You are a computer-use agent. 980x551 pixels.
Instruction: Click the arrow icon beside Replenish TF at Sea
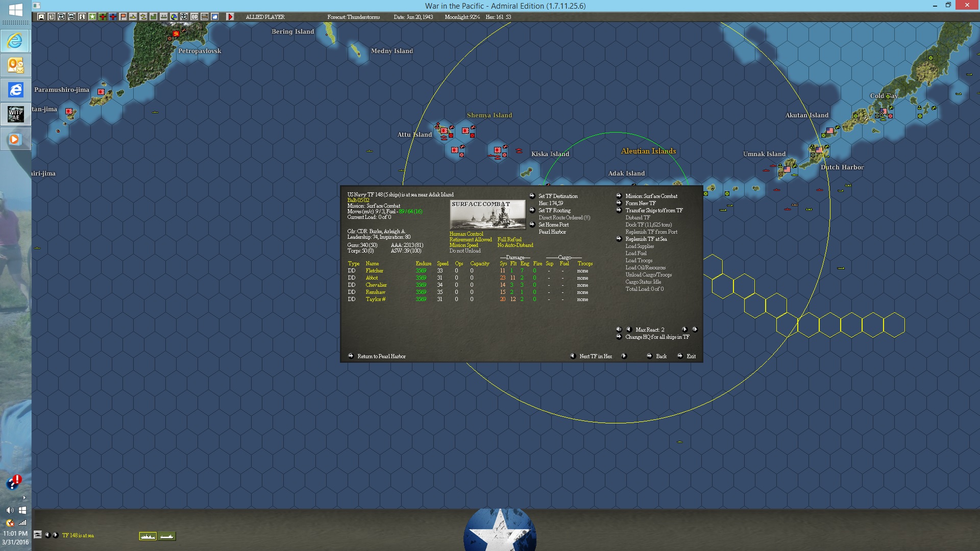coord(619,239)
